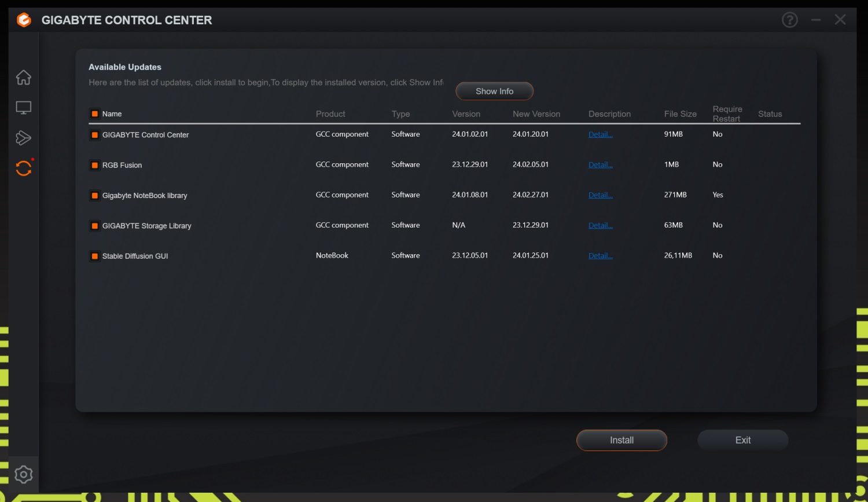Click the 26,11MB file size
The width and height of the screenshot is (868, 502).
click(x=678, y=255)
